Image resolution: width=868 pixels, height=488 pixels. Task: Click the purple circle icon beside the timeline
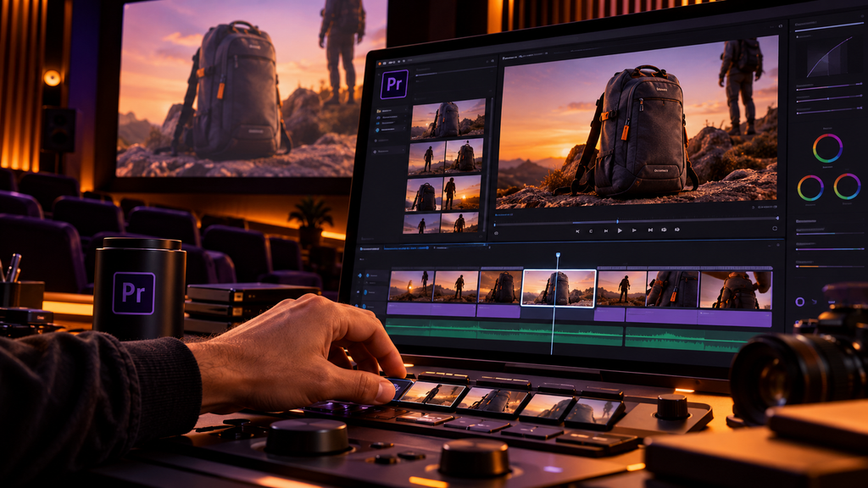(799, 302)
